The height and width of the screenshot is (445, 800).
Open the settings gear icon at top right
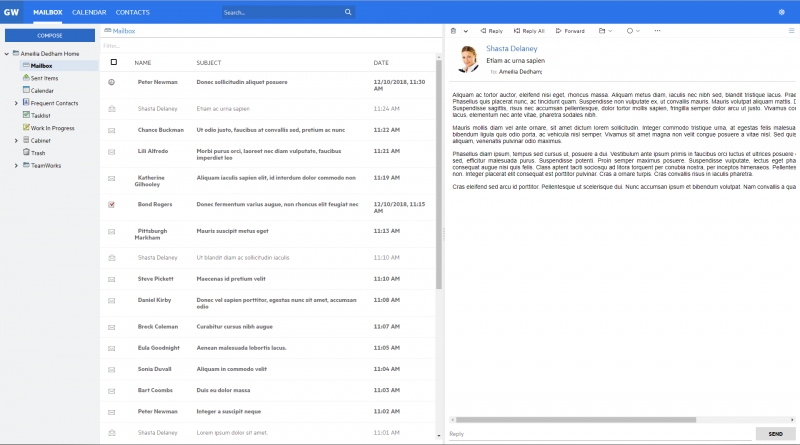(782, 12)
